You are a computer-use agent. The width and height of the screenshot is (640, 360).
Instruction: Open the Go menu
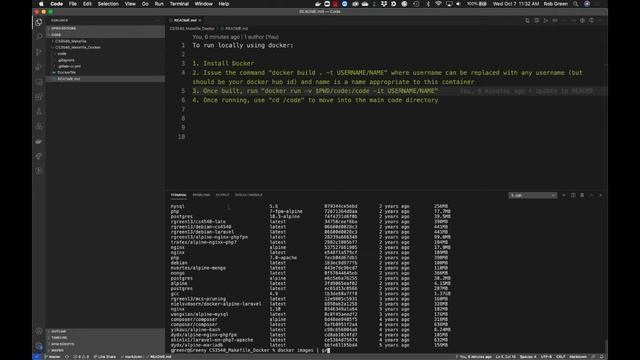pos(145,4)
